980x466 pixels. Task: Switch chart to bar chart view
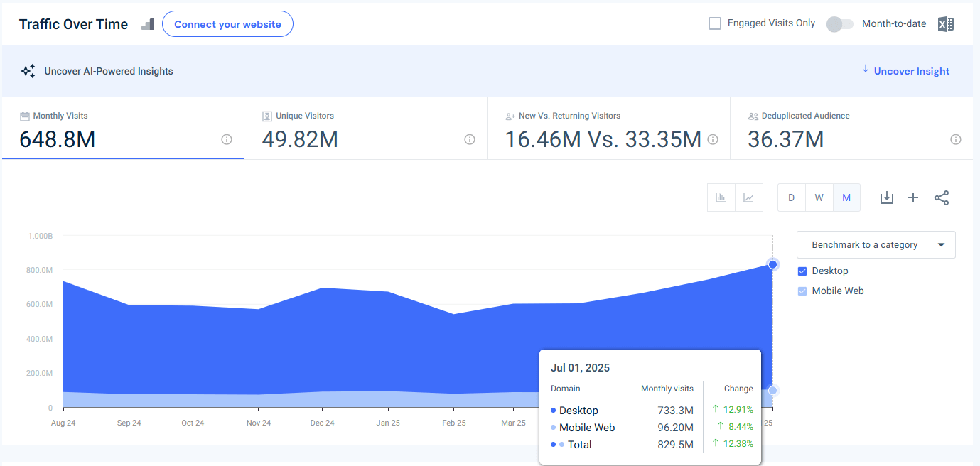[721, 197]
